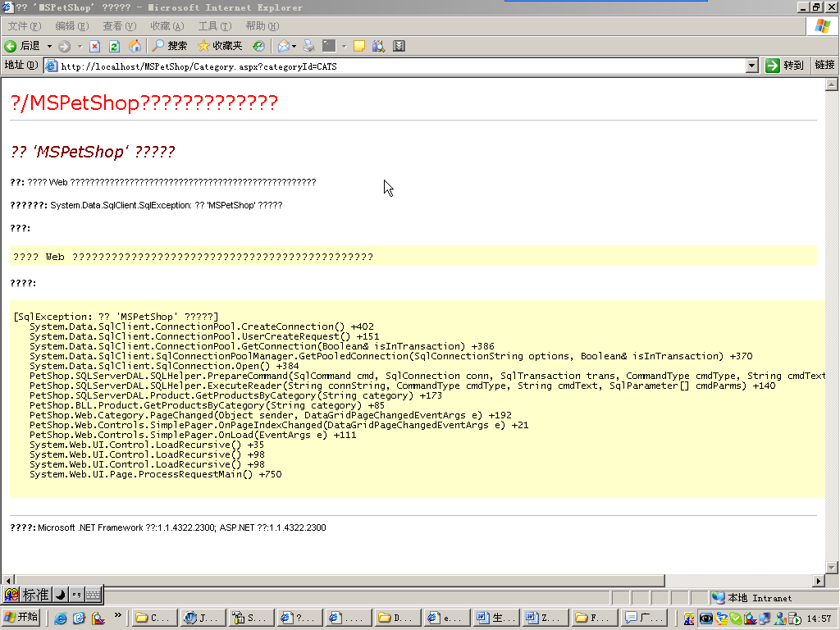Switch to taskbar folder window 'C...'
Screen dimensions: 840x630
pyautogui.click(x=153, y=618)
